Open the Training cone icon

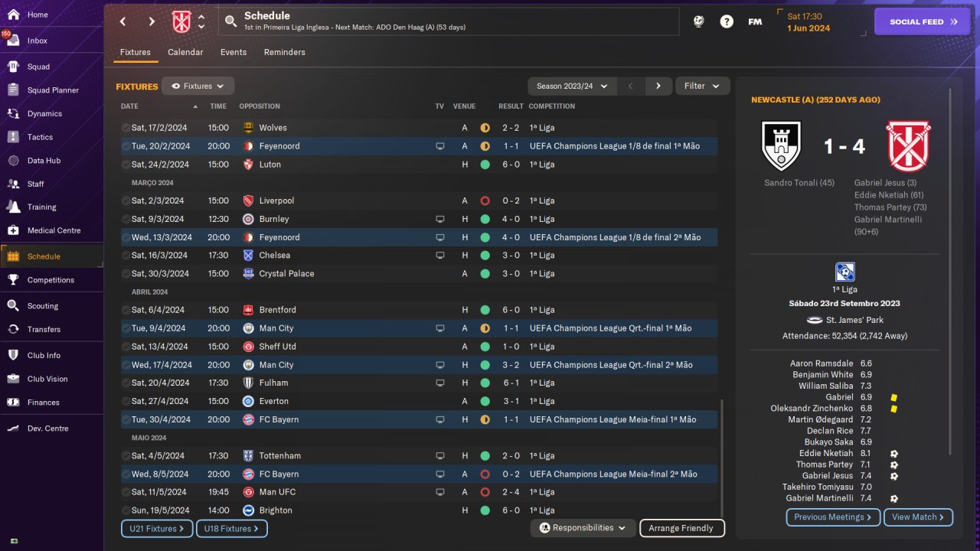pos(13,207)
